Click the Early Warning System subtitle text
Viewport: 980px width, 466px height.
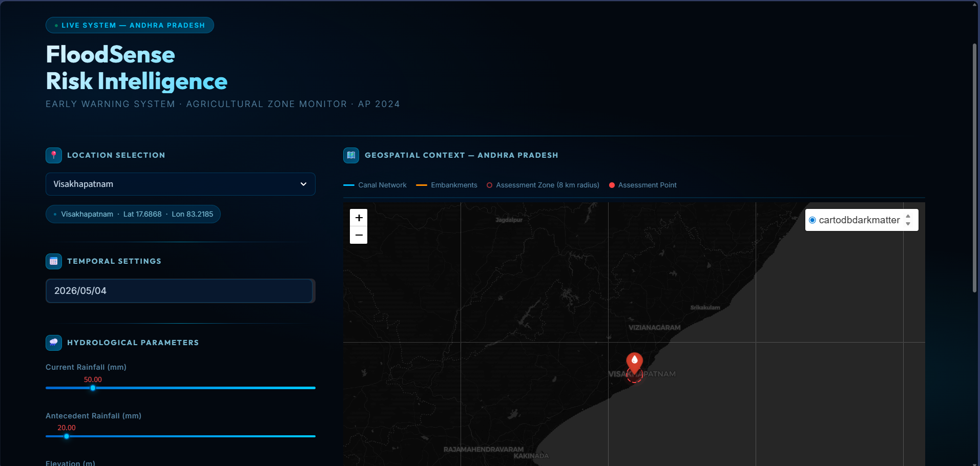223,104
